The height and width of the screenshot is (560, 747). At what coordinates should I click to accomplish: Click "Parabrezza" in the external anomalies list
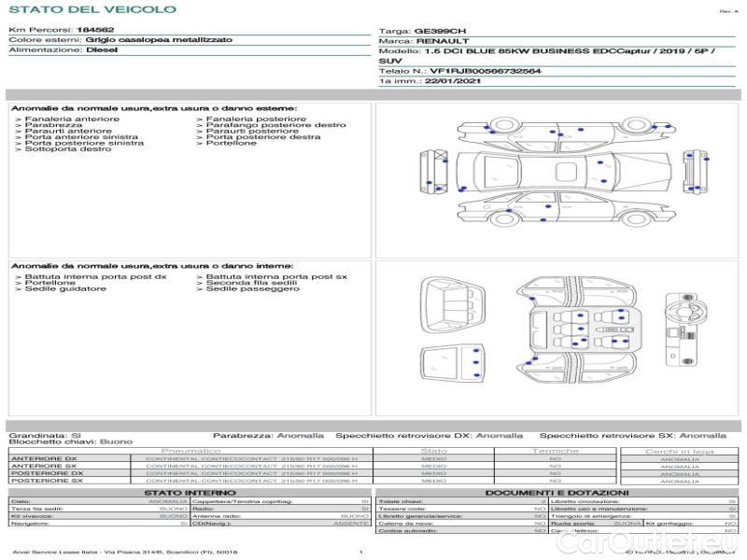tap(53, 125)
